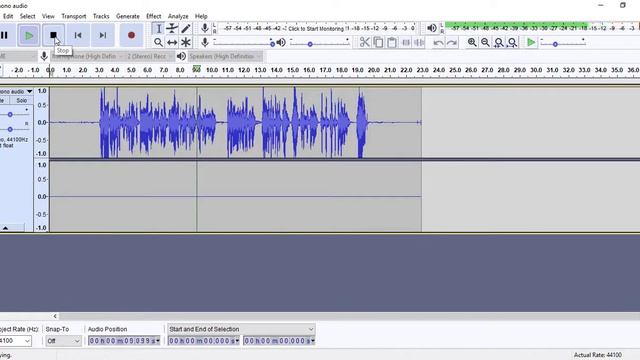Click the recording meter microphone icon
Viewport: 640px width, 360px height.
(204, 28)
